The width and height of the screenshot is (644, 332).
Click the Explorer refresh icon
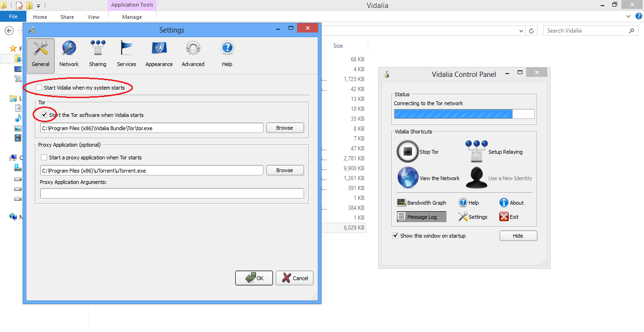[x=532, y=31]
